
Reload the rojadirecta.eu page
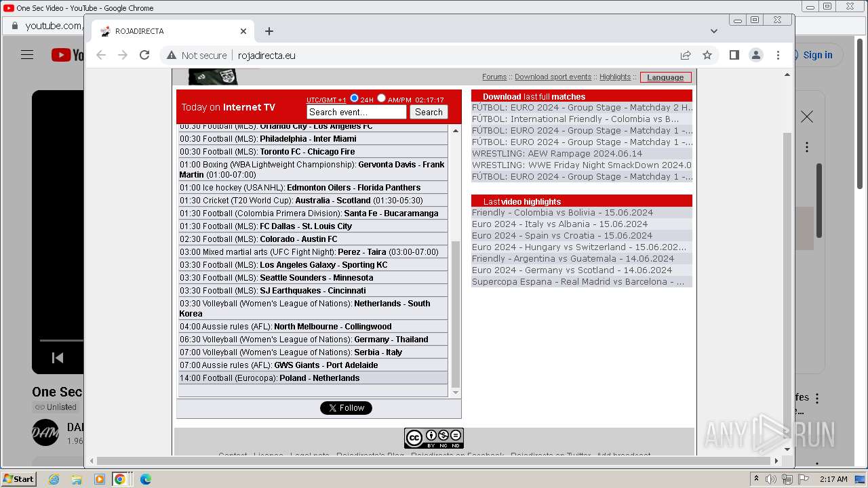[x=144, y=55]
